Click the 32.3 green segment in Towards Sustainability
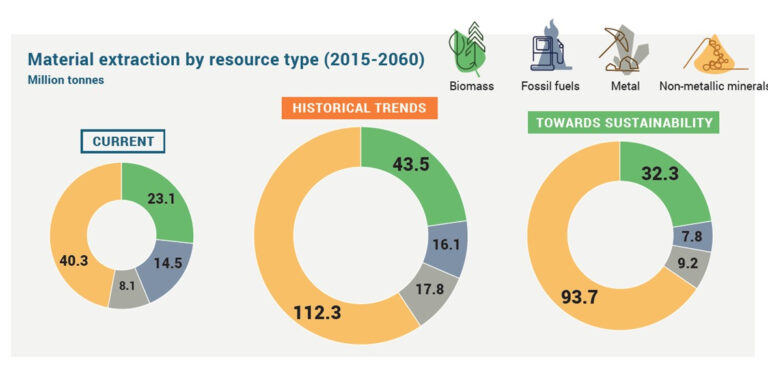Viewport: 768px width, 368px height. (x=660, y=173)
